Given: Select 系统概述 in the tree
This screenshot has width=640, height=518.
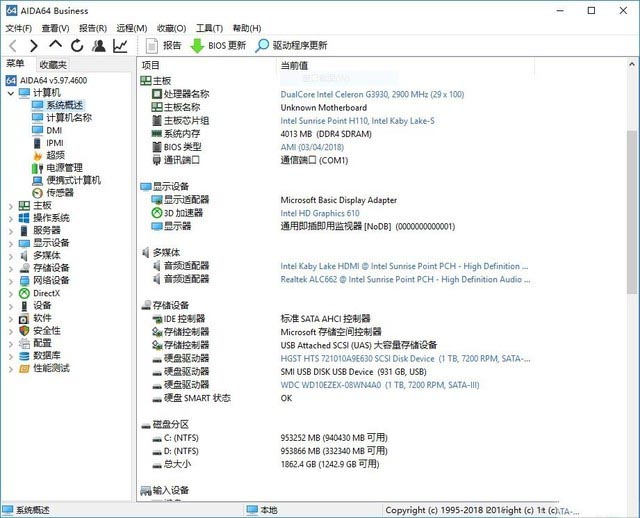Looking at the screenshot, I should coord(64,105).
